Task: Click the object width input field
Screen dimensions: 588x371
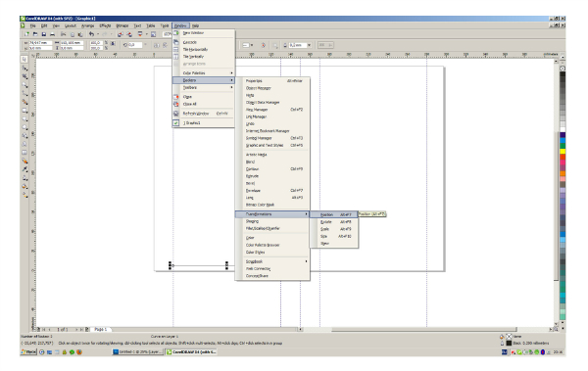Action: [x=72, y=43]
